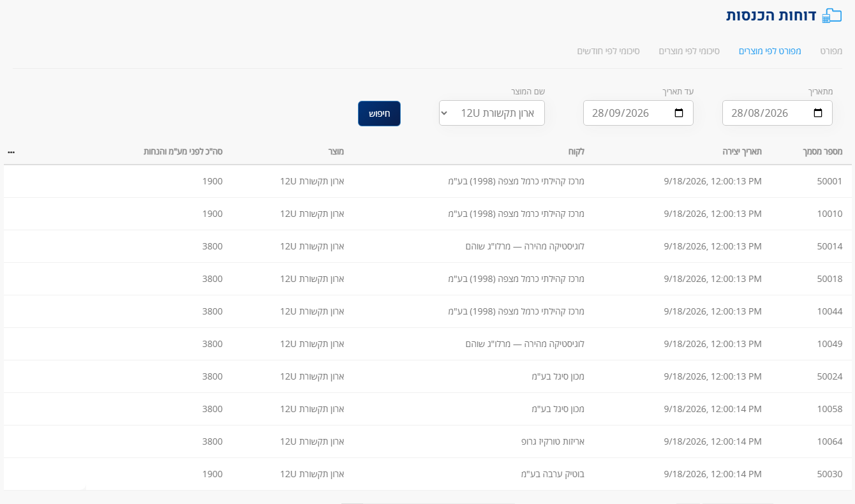Open calendar picker in עד תאריך field

678,113
